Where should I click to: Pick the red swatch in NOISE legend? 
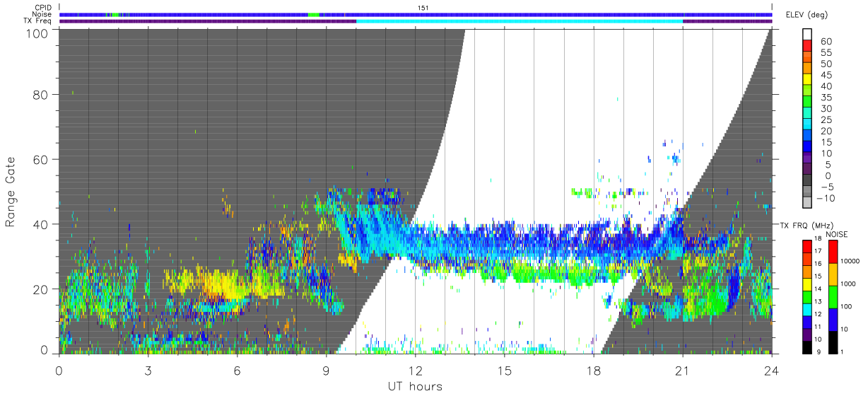[833, 252]
